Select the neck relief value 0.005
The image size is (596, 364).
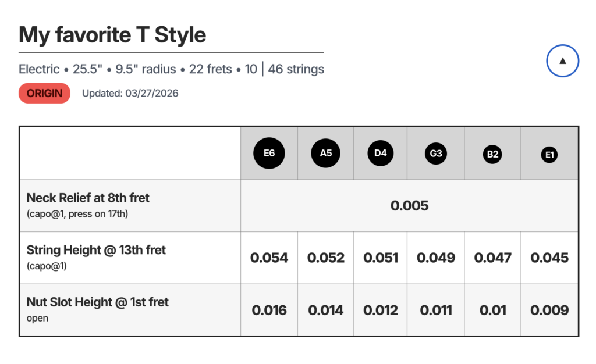(x=409, y=205)
